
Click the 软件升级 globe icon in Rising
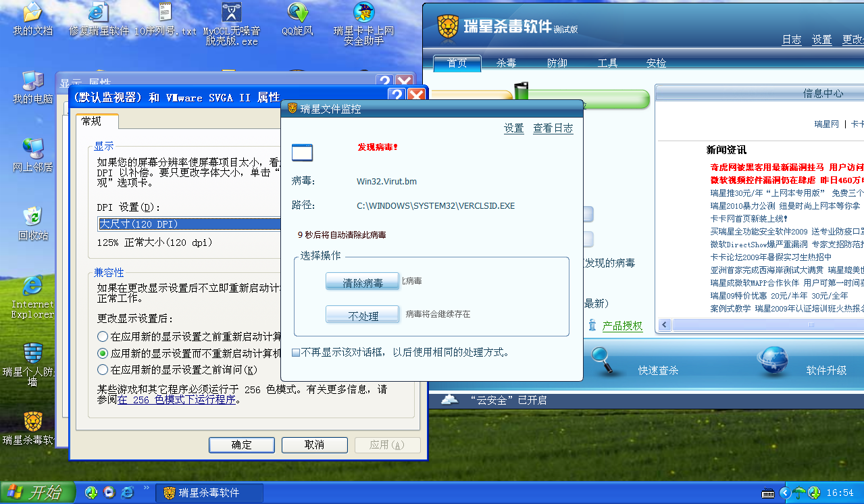pos(773,361)
